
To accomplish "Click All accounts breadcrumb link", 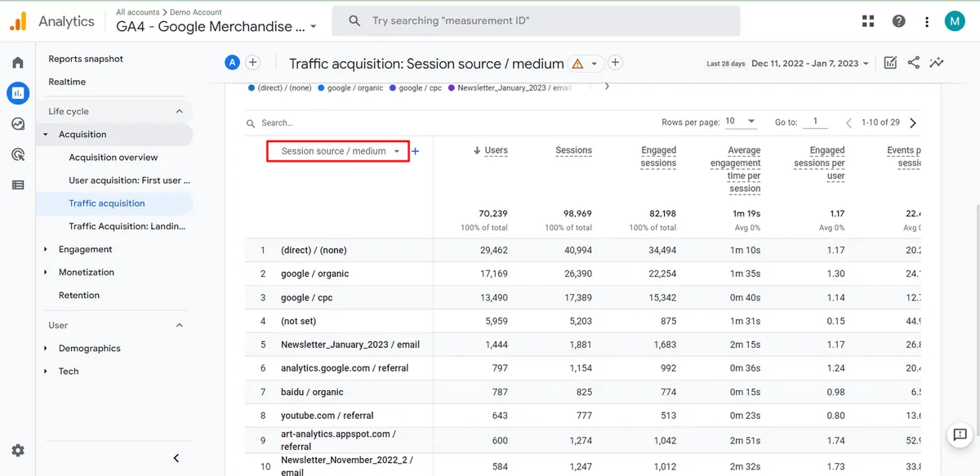I will (137, 12).
